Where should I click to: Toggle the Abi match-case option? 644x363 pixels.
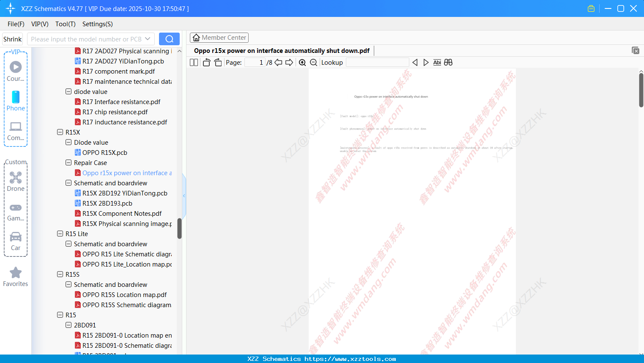437,63
